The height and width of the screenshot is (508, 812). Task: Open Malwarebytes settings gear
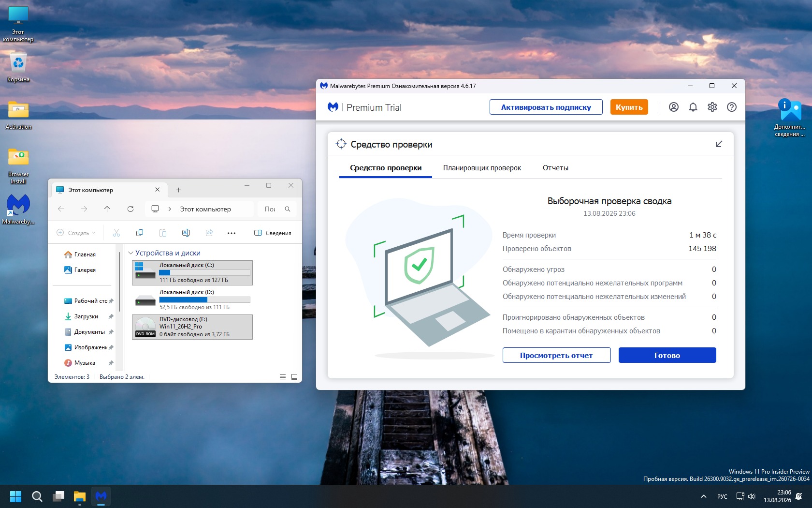coord(712,107)
